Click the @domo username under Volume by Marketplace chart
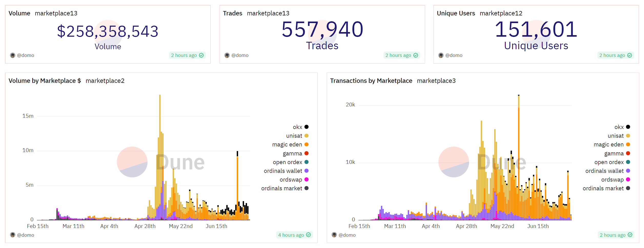 (x=25, y=235)
